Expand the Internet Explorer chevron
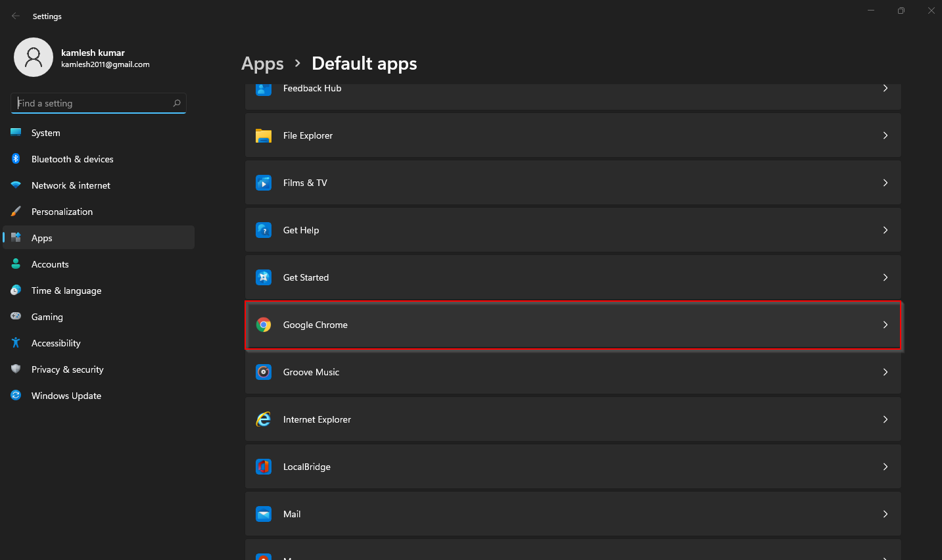Image resolution: width=942 pixels, height=560 pixels. [x=885, y=419]
